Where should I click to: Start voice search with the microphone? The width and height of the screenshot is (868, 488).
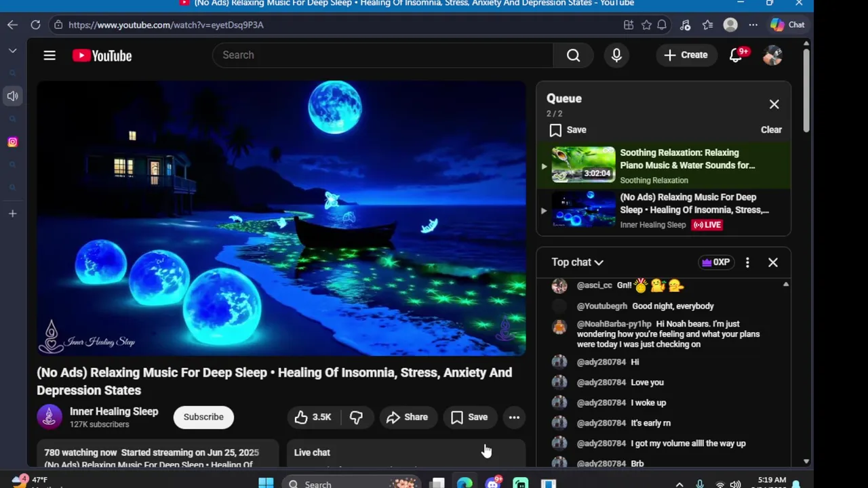click(616, 55)
